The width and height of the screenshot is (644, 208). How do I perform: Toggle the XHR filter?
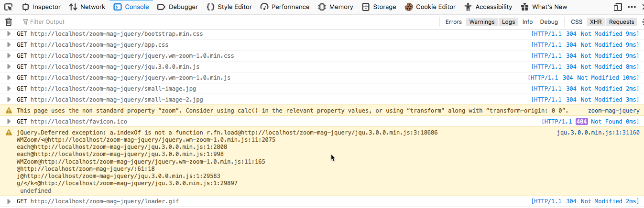tap(596, 22)
